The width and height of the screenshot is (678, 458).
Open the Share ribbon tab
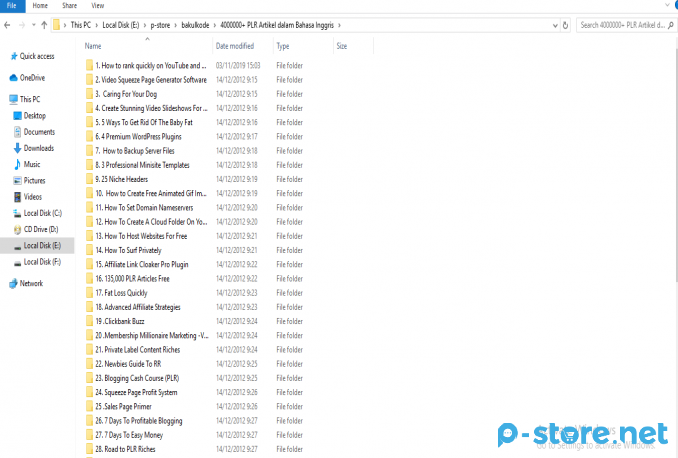(69, 5)
